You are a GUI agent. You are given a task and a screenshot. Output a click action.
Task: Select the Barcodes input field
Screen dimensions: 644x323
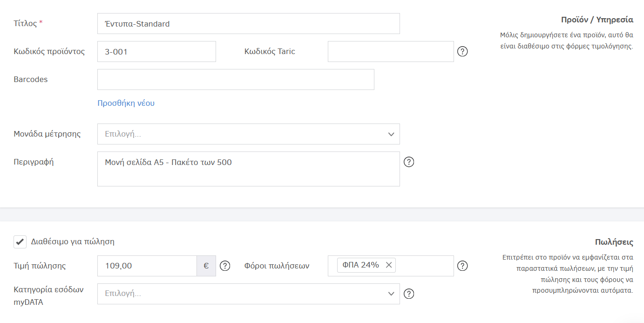coord(236,80)
